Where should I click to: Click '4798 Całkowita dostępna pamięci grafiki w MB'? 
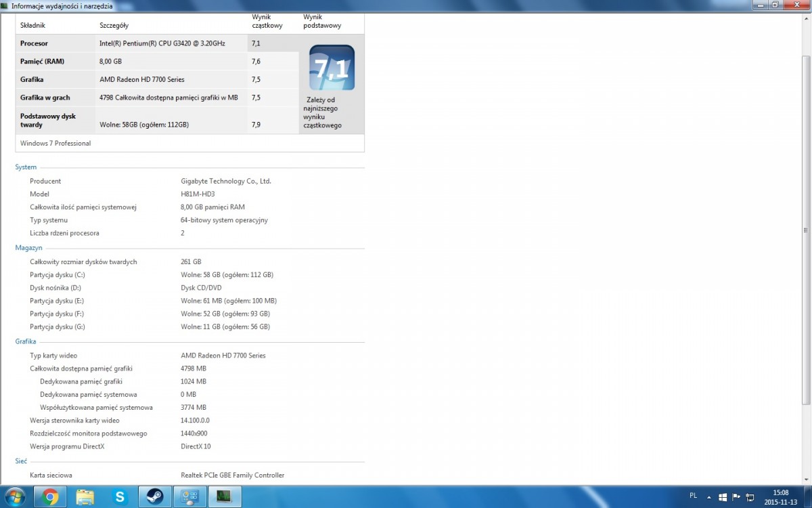tap(168, 98)
